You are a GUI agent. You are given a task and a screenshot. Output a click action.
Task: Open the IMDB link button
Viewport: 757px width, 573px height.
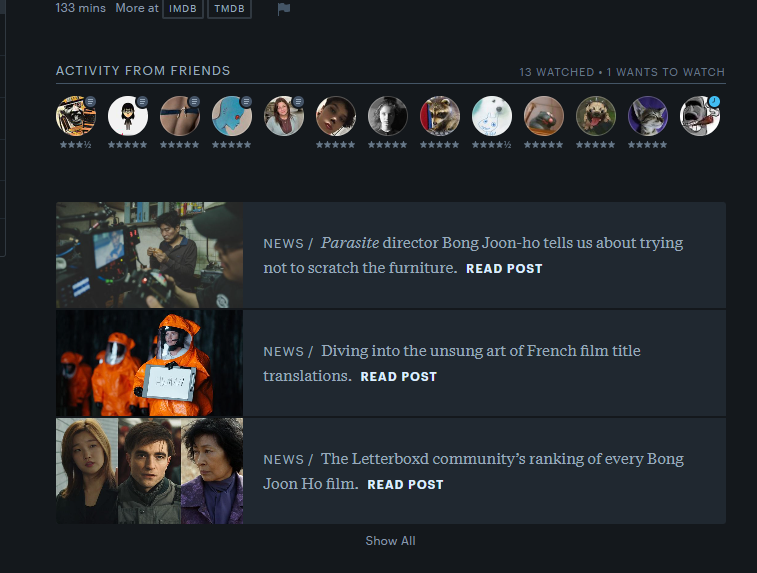pyautogui.click(x=182, y=9)
